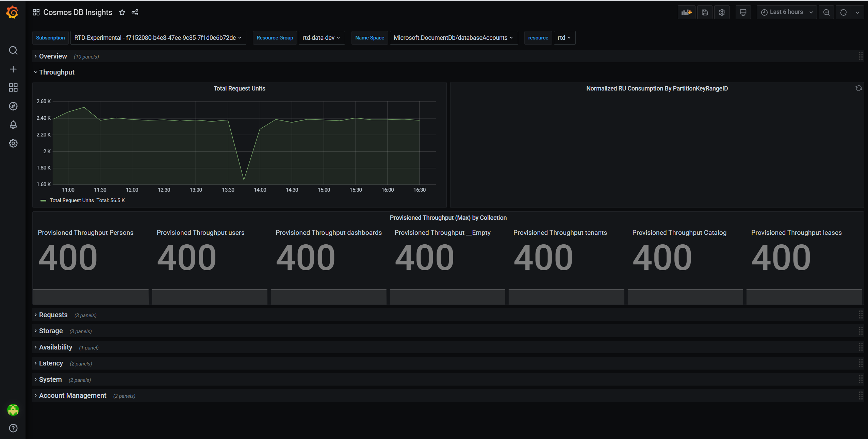
Task: Open the search icon in the sidebar
Action: (x=13, y=51)
